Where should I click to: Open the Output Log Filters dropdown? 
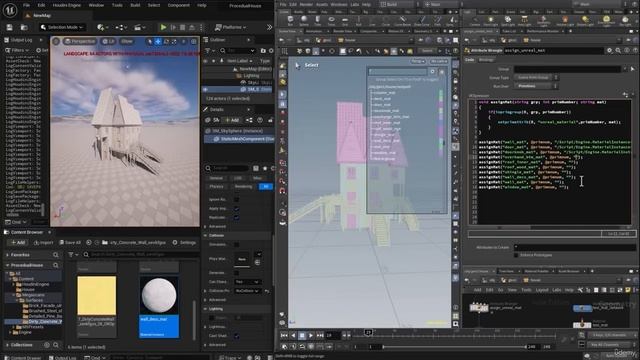click(17, 50)
